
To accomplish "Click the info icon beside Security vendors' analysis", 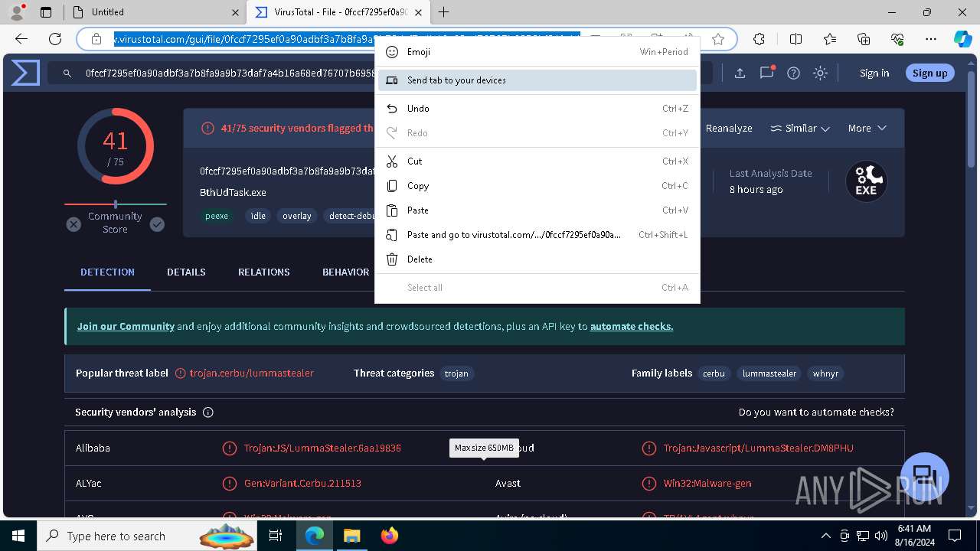I will coord(207,412).
